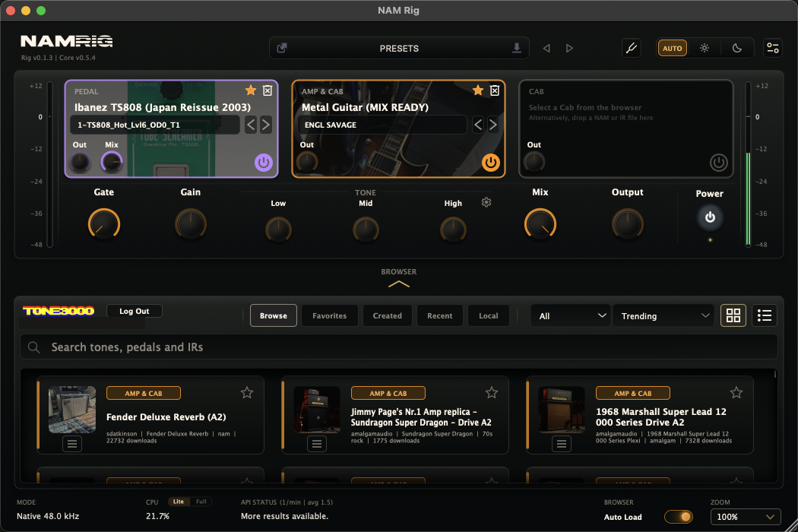Image resolution: width=798 pixels, height=532 pixels.
Task: Open the All type filter dropdown
Action: 571,316
